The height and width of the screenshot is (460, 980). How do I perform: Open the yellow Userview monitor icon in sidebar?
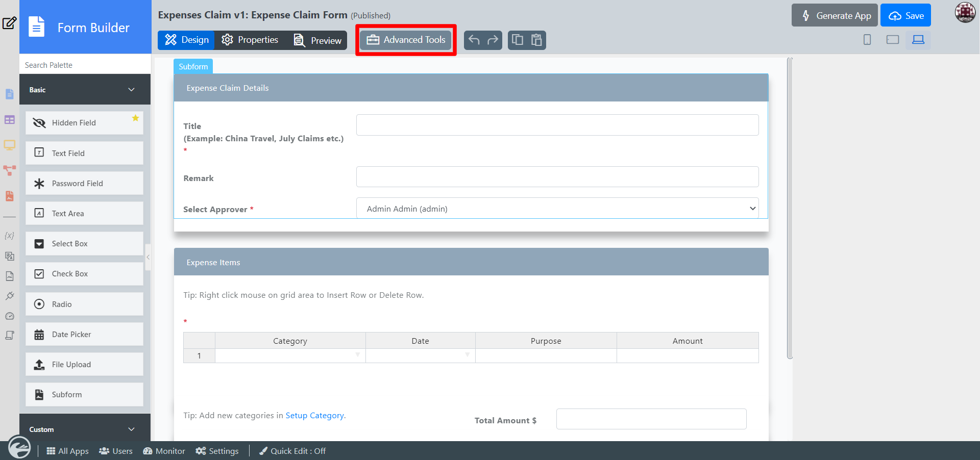pyautogui.click(x=10, y=145)
